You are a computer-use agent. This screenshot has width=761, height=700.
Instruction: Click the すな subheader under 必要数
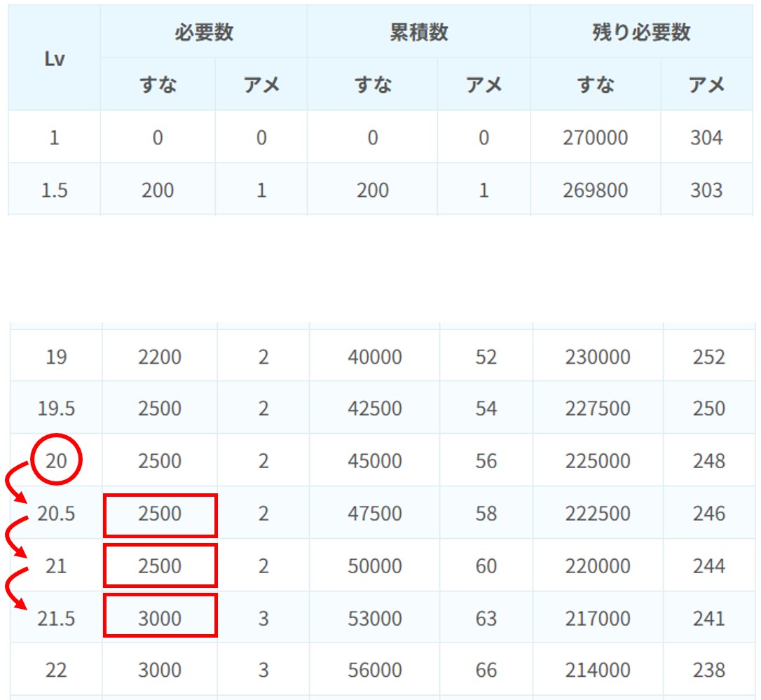pyautogui.click(x=158, y=85)
